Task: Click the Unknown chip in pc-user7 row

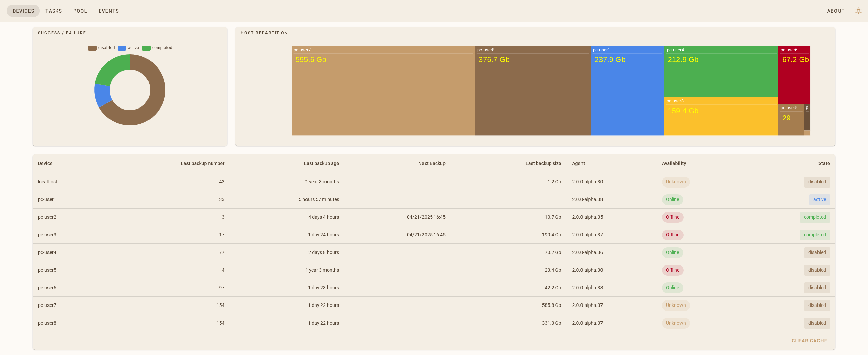Action: tap(675, 305)
